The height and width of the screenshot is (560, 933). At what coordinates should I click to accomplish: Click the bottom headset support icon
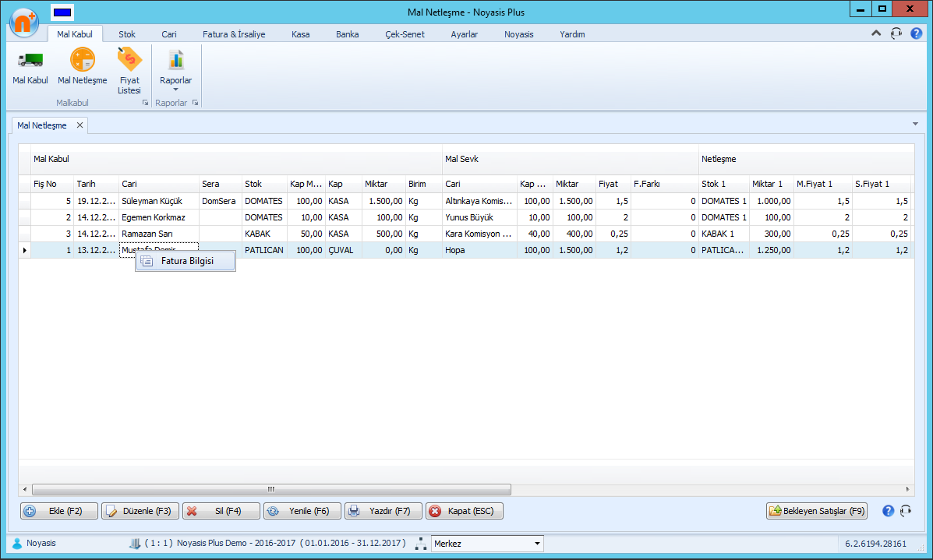coord(906,511)
